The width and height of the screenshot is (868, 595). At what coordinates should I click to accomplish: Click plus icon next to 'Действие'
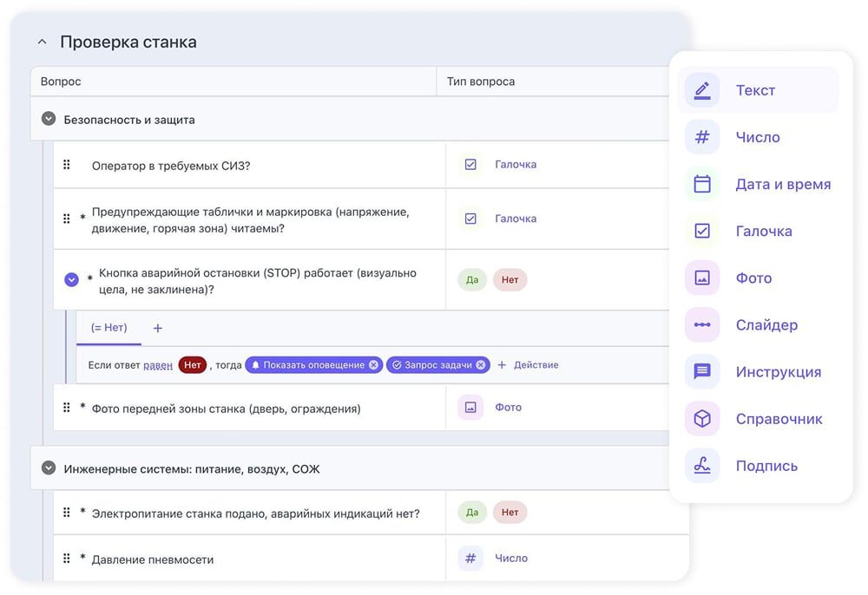tap(502, 365)
